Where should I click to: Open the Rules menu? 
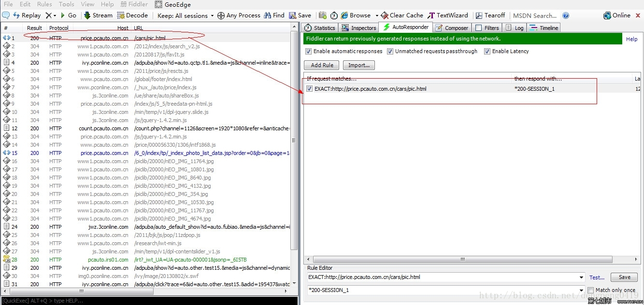[x=44, y=4]
